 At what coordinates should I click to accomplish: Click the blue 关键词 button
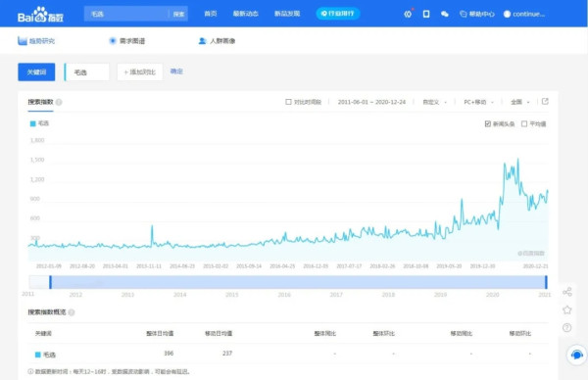tap(36, 71)
